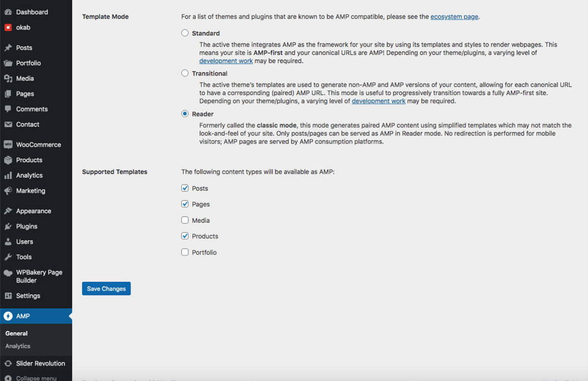Viewport: 588px width, 381px height.
Task: Click the Dashboard gauge icon
Action: (x=8, y=12)
